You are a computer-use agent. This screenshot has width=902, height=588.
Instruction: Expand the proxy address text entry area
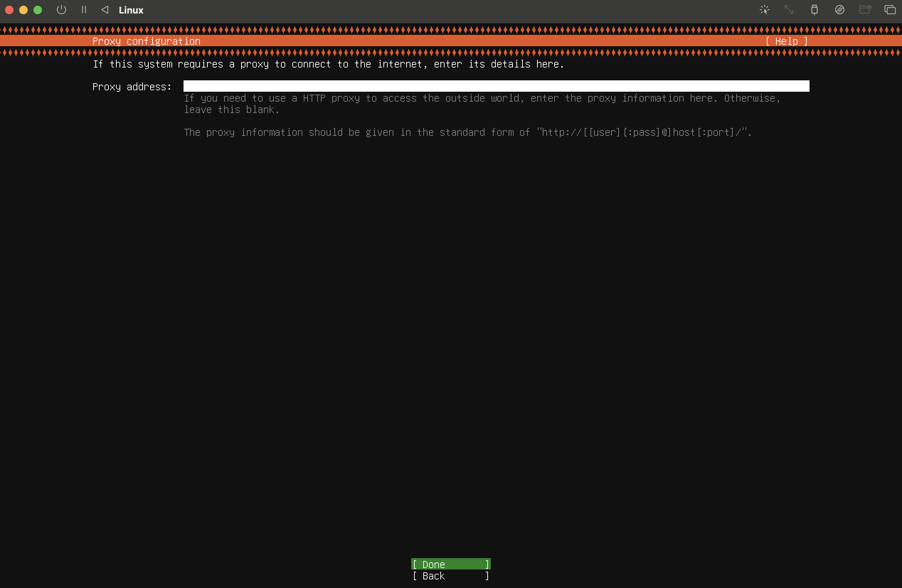coord(497,86)
